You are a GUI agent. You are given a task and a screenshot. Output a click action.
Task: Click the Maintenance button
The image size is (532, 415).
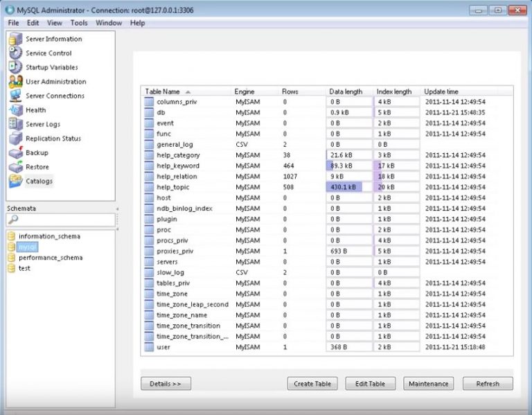click(429, 384)
